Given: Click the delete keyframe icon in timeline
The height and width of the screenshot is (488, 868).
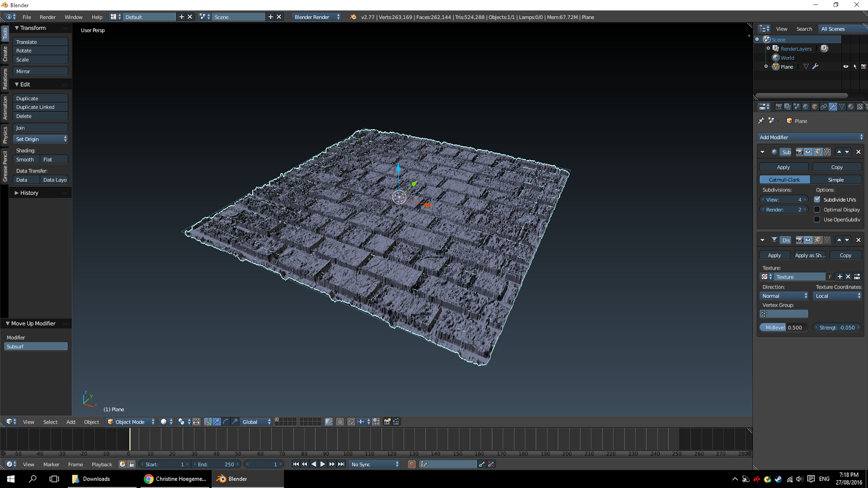Looking at the screenshot, I should [491, 464].
